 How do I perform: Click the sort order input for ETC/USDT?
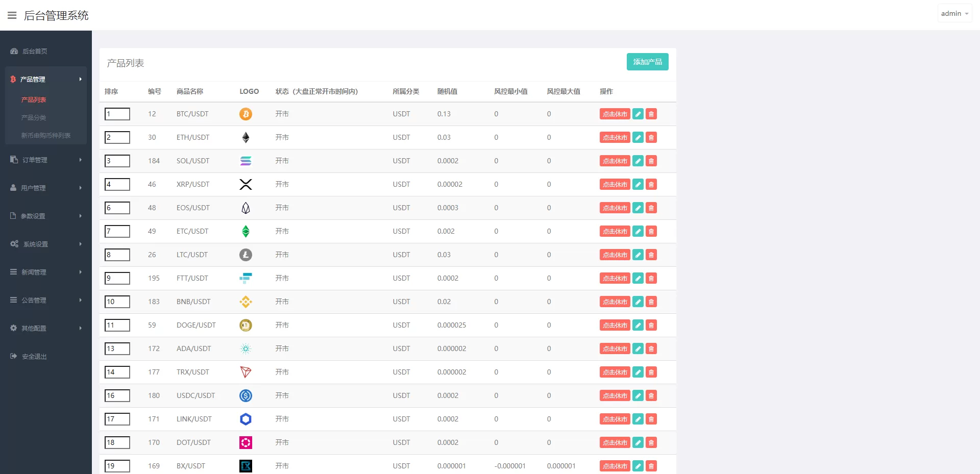(117, 232)
